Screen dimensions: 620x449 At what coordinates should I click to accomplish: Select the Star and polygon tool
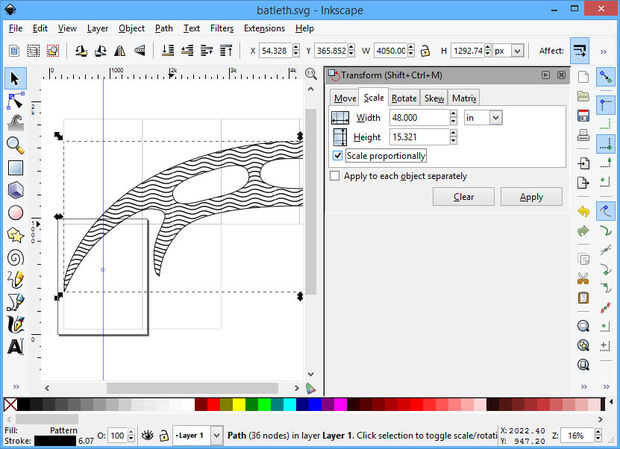coord(15,235)
